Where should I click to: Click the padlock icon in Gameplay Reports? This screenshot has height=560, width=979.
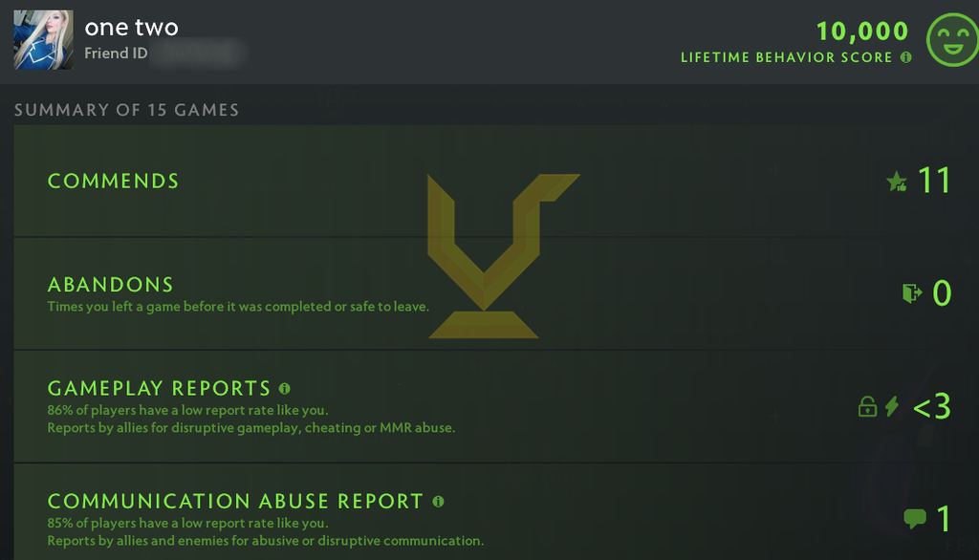coord(867,406)
